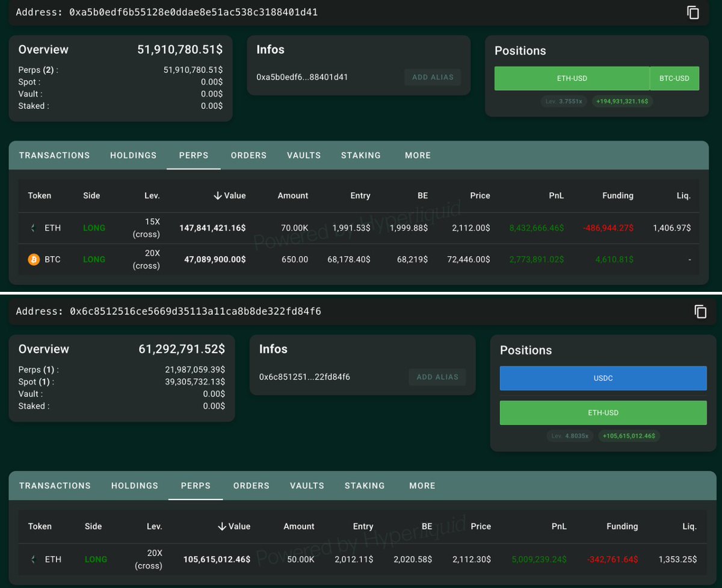Image resolution: width=722 pixels, height=588 pixels.
Task: Open the MORE menu in the lower tab bar
Action: pyautogui.click(x=422, y=486)
